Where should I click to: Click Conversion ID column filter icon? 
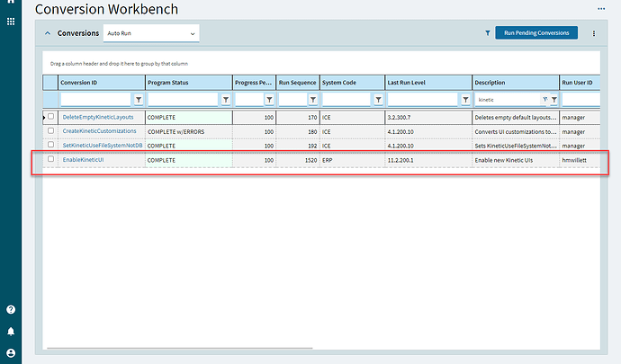pos(139,100)
